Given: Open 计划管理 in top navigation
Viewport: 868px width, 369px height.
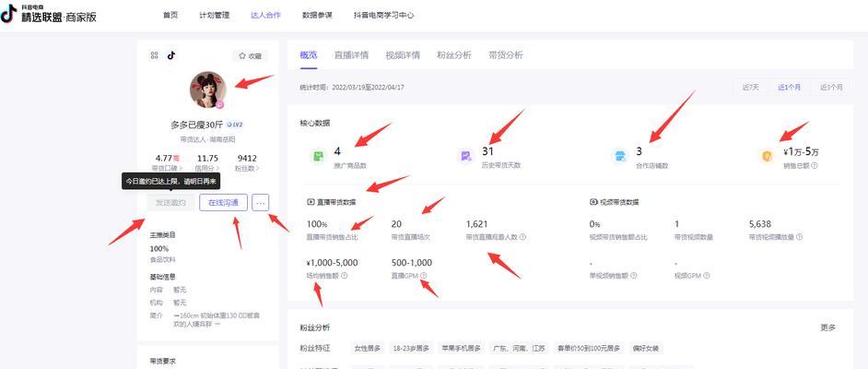Looking at the screenshot, I should [x=214, y=15].
